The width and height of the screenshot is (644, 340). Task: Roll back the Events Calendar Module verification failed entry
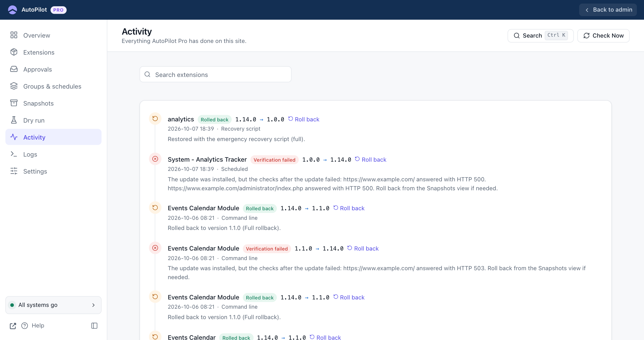coord(363,248)
